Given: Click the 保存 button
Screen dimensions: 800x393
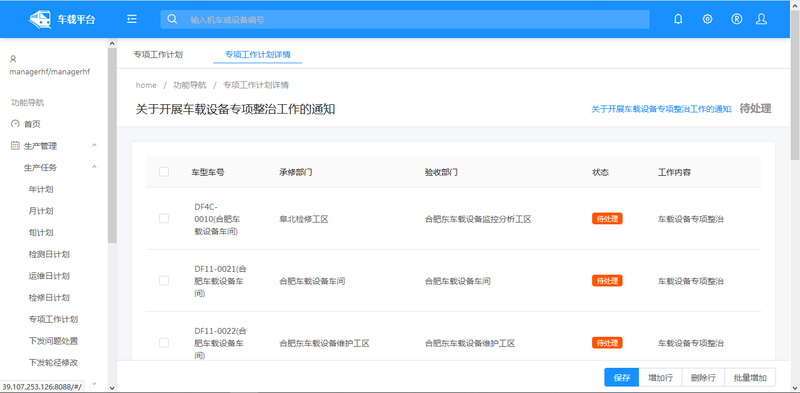Looking at the screenshot, I should [622, 378].
